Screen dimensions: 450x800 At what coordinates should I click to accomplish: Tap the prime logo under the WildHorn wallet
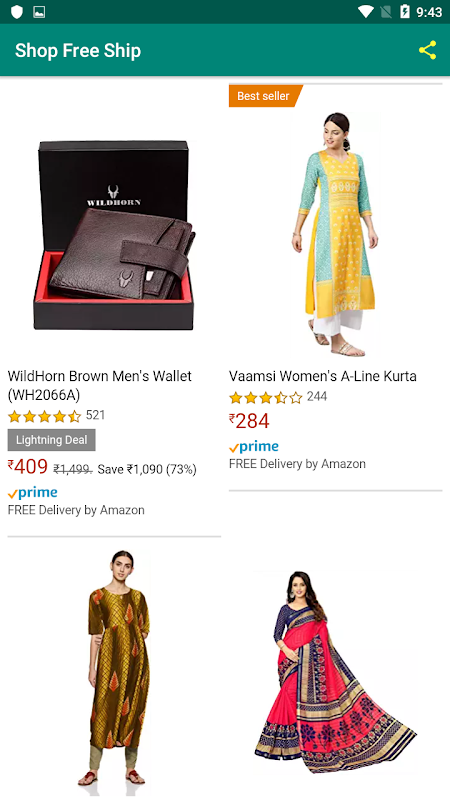click(x=33, y=493)
